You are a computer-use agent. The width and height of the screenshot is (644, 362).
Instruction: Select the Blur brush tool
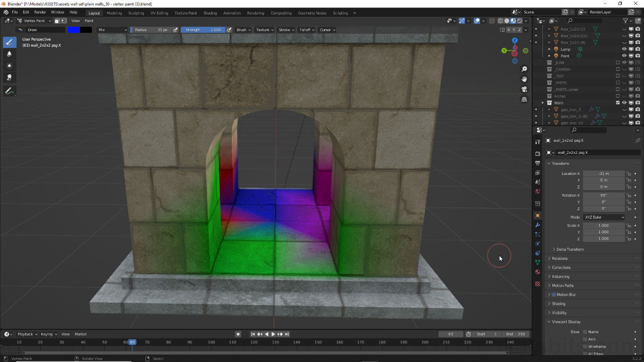point(9,53)
